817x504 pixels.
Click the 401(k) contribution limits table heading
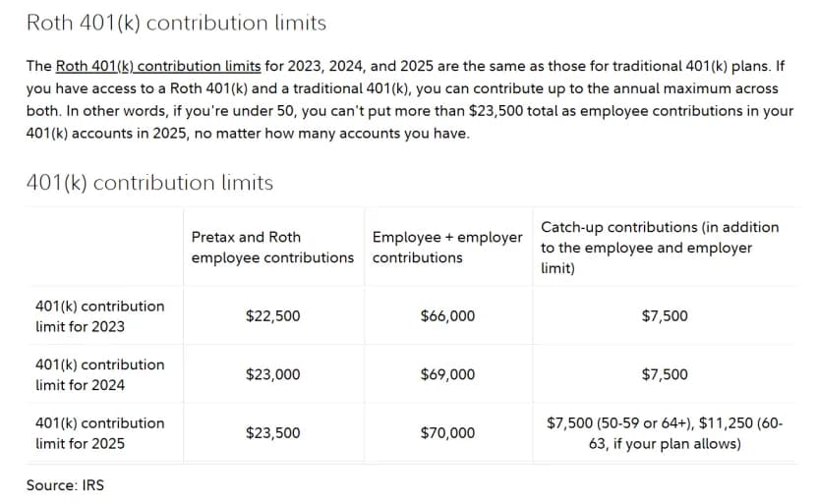pyautogui.click(x=149, y=183)
